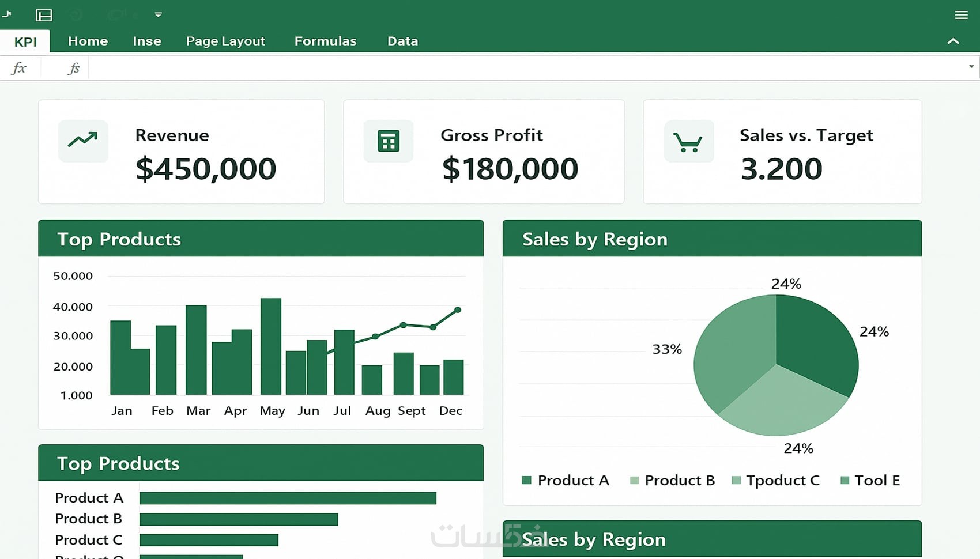The height and width of the screenshot is (559, 980).
Task: Click the Jun month label
Action: coord(308,411)
